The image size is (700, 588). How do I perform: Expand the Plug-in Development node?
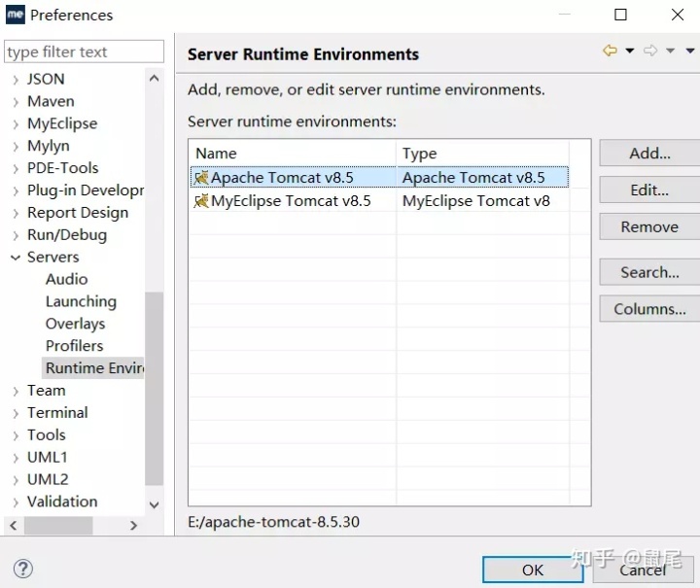pyautogui.click(x=16, y=190)
